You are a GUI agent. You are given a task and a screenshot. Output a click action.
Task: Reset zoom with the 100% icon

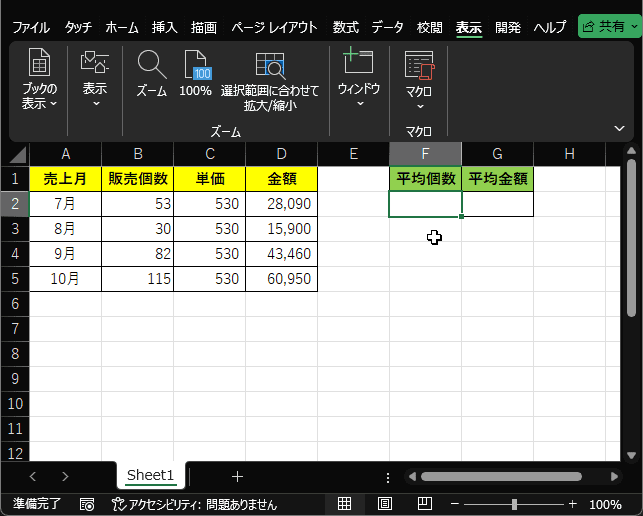195,74
